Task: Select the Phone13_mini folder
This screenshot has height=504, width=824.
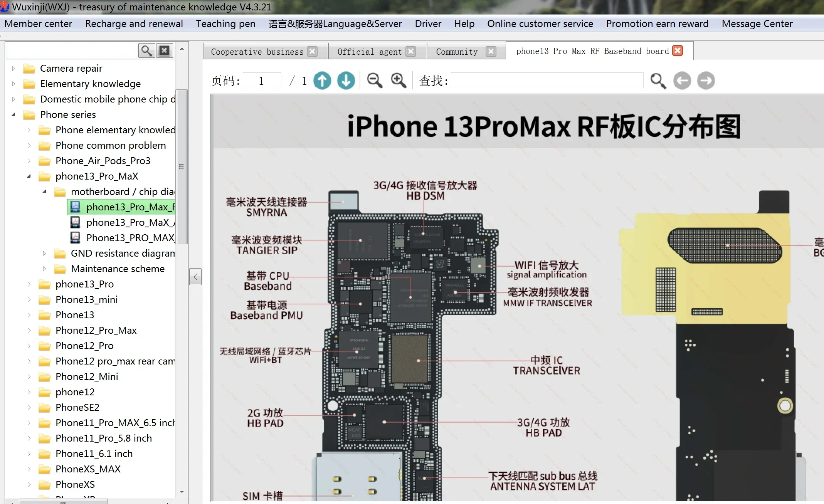Action: [x=86, y=299]
